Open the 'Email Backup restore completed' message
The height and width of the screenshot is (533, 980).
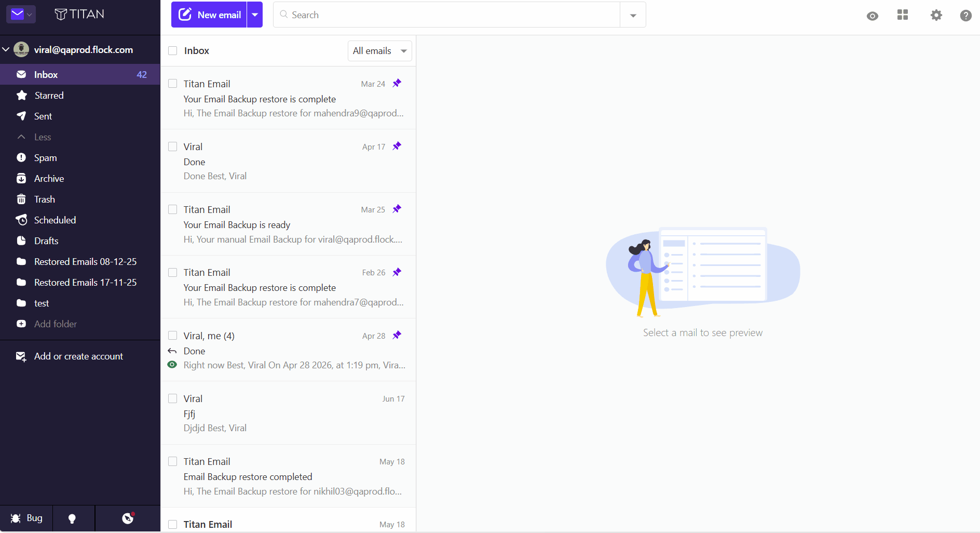289,476
